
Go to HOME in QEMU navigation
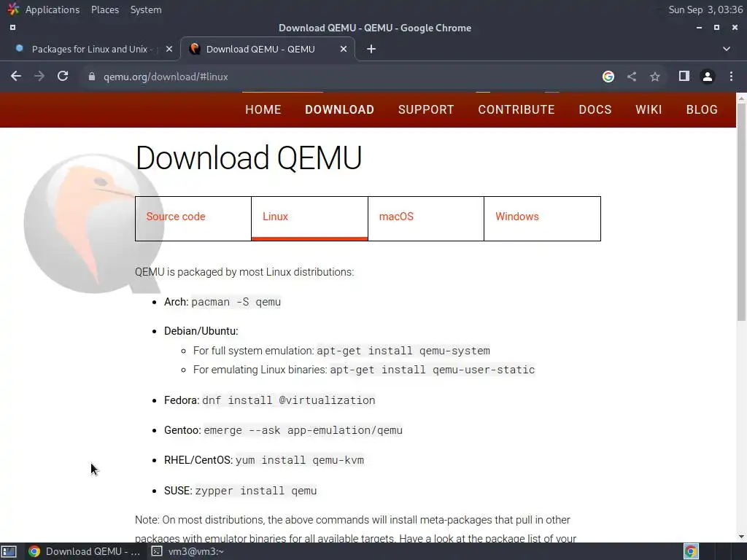[263, 109]
